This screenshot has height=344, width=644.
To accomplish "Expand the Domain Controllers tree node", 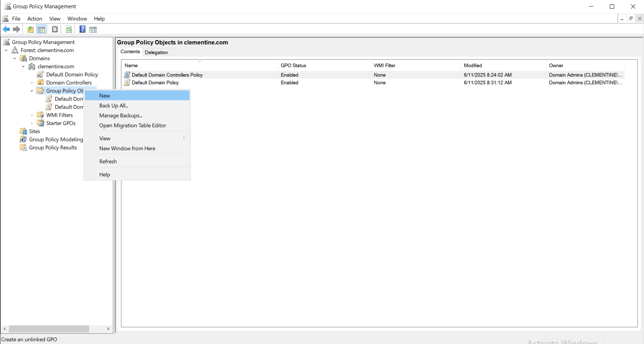I will pos(32,82).
